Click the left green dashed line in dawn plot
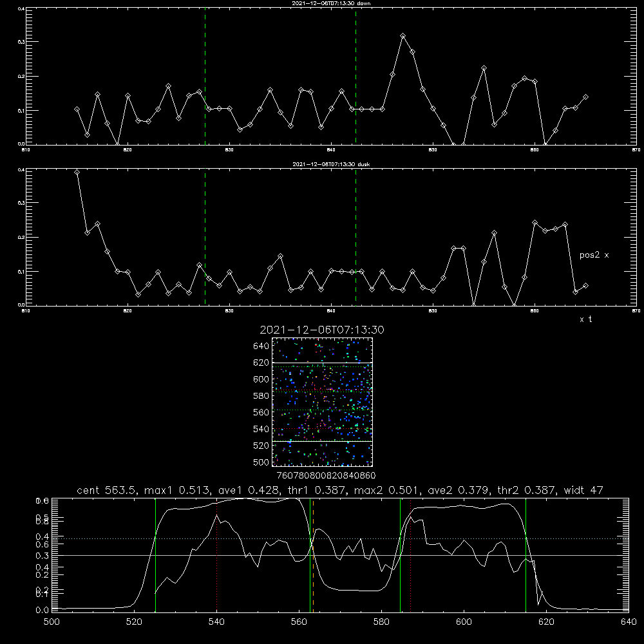The width and height of the screenshot is (644, 644). click(205, 76)
